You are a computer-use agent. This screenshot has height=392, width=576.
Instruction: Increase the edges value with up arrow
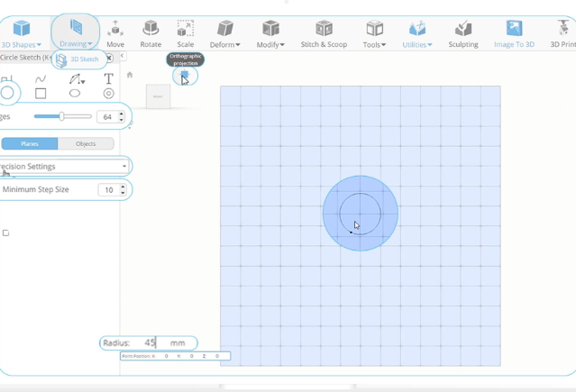click(x=121, y=114)
